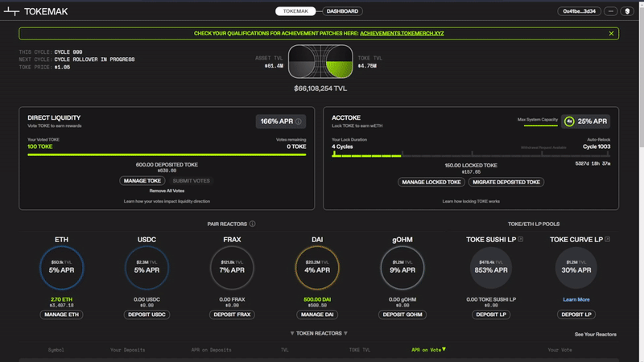Open the TOKE SUSHI LP external link icon
The image size is (644, 362).
[520, 239]
